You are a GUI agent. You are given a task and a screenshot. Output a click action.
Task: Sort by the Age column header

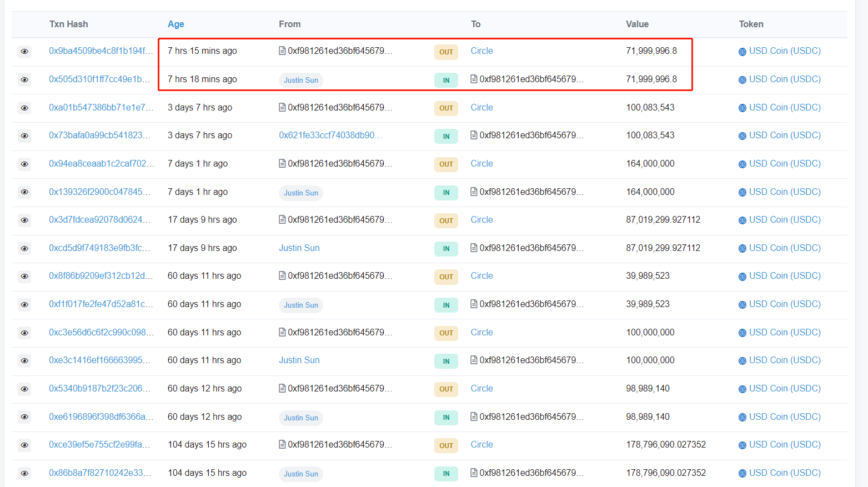tap(175, 24)
